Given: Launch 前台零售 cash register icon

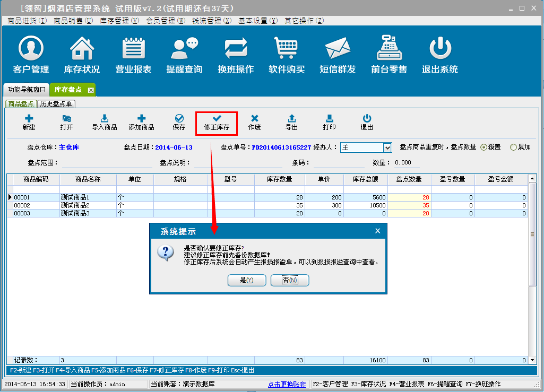Looking at the screenshot, I should (x=389, y=49).
